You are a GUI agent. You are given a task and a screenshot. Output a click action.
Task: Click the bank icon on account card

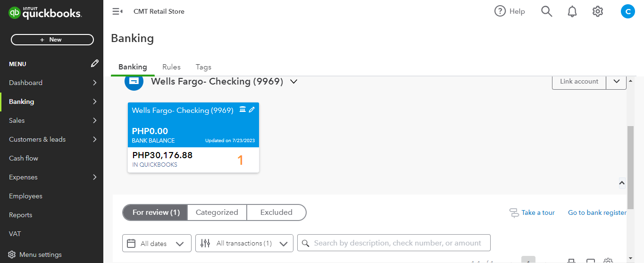[243, 110]
